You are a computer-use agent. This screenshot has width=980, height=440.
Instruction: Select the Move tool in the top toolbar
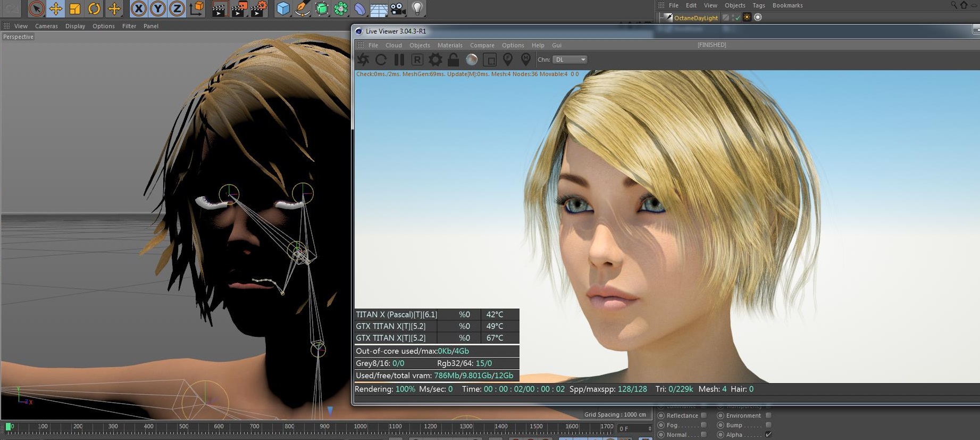55,9
